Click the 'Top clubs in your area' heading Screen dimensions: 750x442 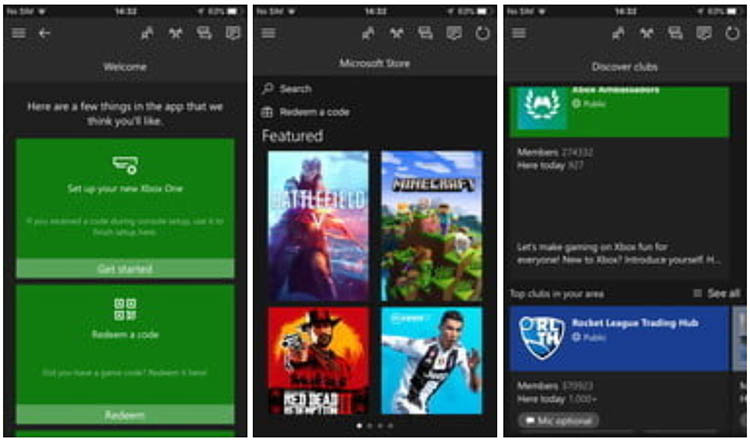[557, 294]
